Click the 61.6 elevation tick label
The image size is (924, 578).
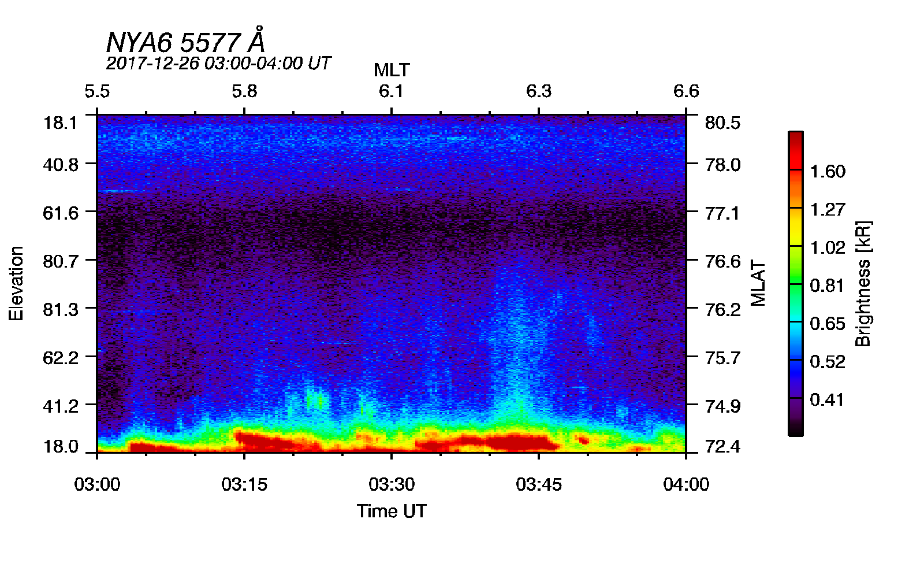point(61,213)
